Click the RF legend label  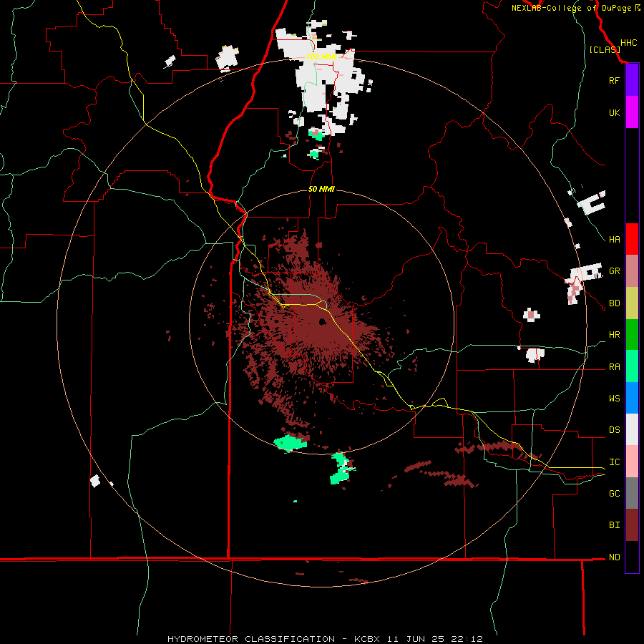click(614, 80)
